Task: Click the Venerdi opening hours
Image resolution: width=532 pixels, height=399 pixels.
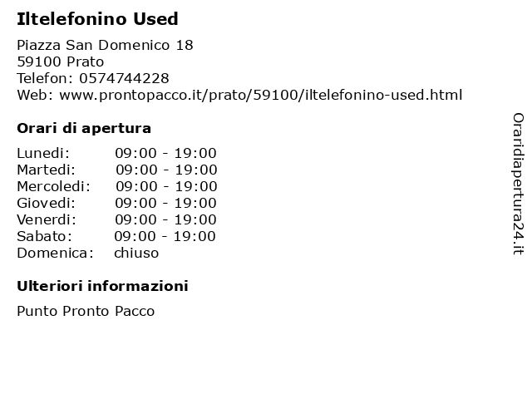Action: point(165,219)
